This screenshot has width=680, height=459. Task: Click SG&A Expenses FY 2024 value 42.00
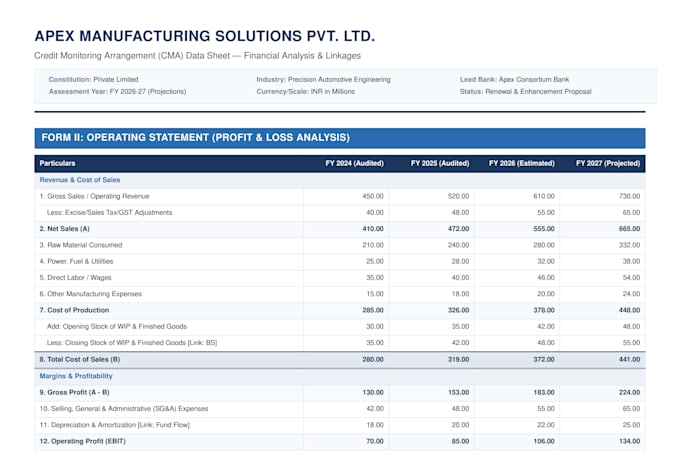375,408
